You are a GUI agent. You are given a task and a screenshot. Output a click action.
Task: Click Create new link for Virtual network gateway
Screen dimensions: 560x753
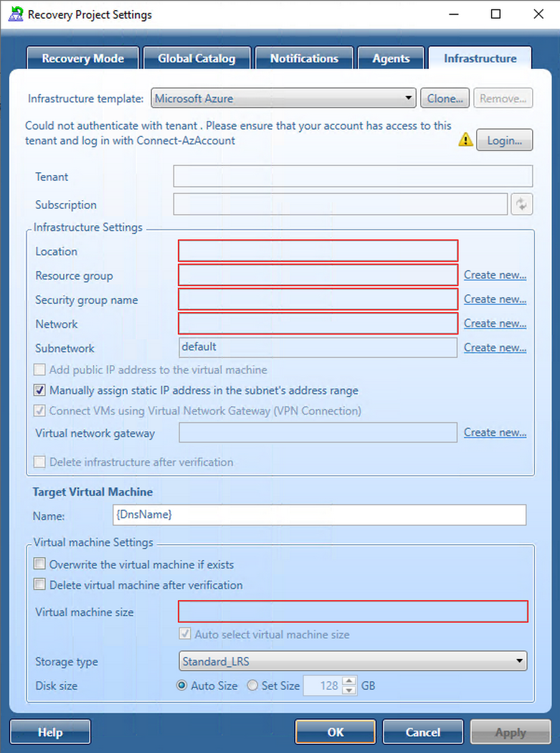(495, 432)
